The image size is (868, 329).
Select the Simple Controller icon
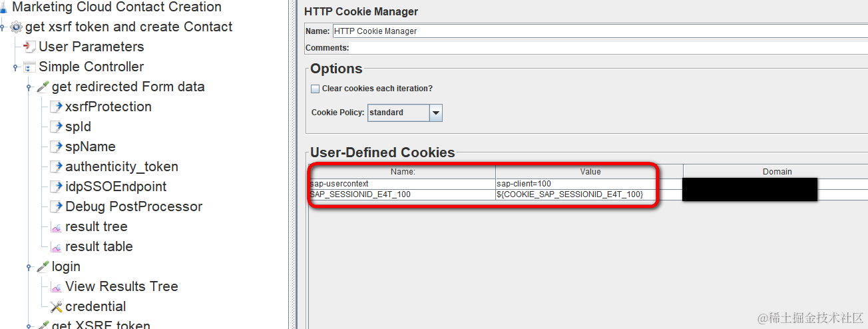point(29,67)
